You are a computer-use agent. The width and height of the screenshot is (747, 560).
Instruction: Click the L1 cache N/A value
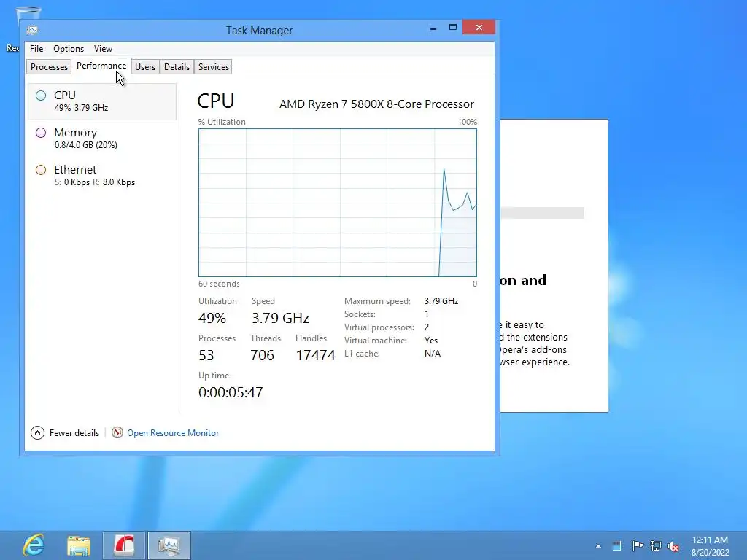pyautogui.click(x=433, y=354)
